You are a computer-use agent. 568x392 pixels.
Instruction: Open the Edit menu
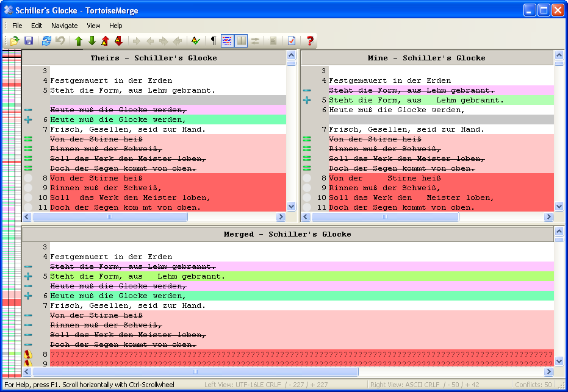(37, 26)
